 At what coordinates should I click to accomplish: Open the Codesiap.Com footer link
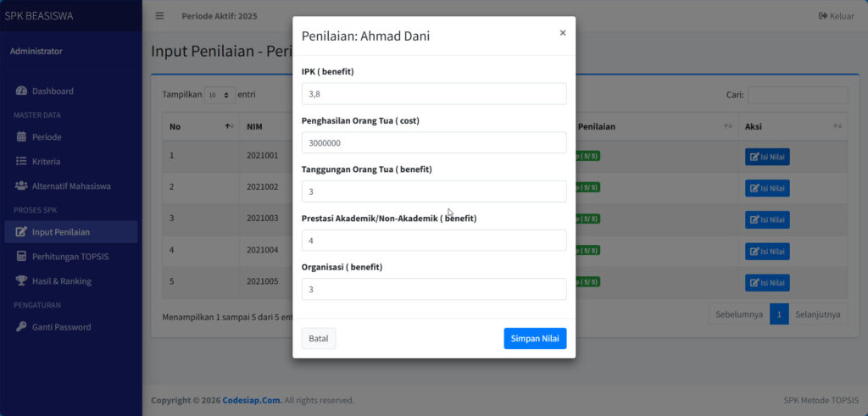(252, 401)
